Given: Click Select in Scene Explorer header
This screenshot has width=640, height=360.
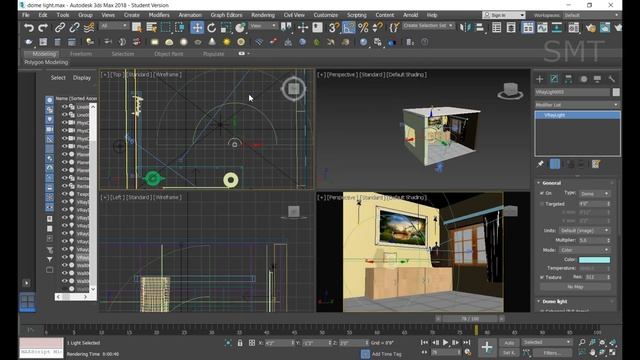Looking at the screenshot, I should (x=58, y=78).
